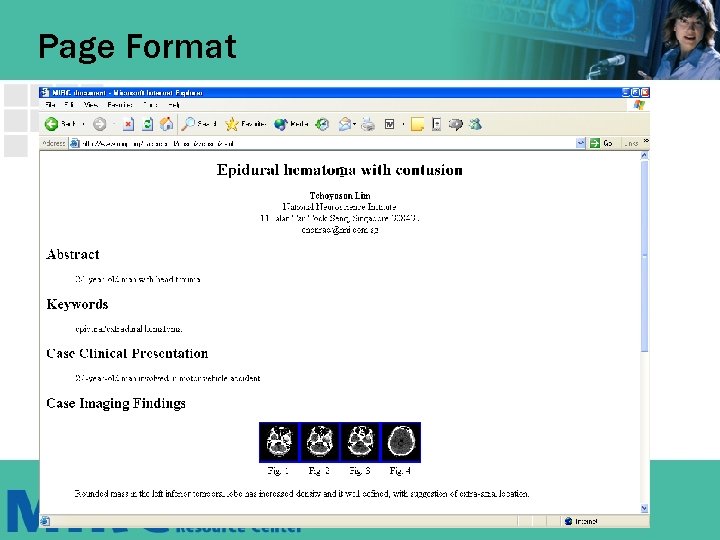The width and height of the screenshot is (720, 540).
Task: Click the Messenger people icon
Action: (475, 124)
